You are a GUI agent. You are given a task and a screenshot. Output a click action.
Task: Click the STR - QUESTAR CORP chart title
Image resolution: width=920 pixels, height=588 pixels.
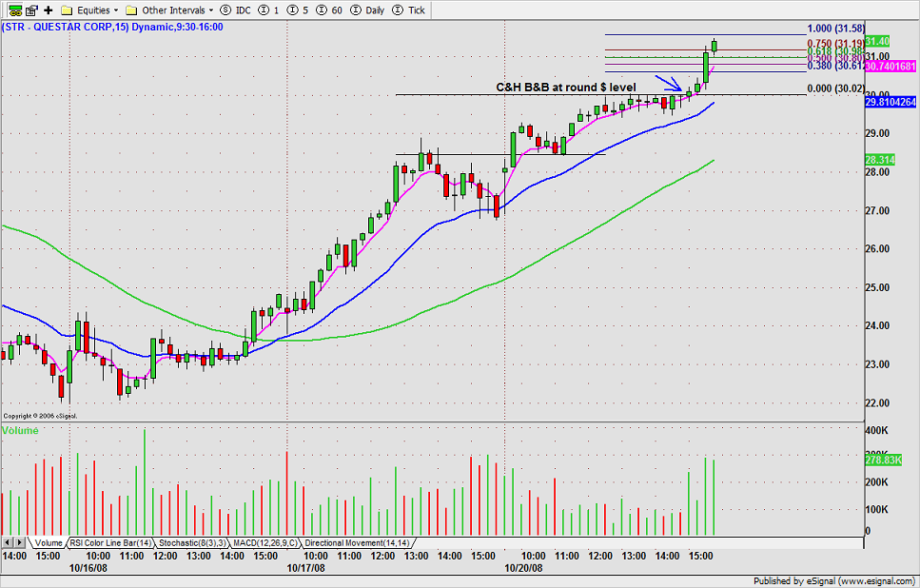tap(112, 27)
